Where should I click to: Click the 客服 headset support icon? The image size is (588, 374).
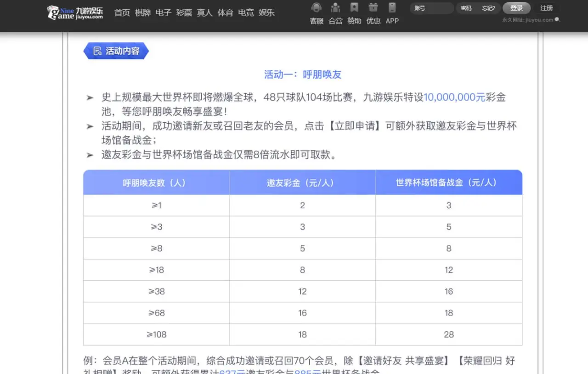point(316,8)
